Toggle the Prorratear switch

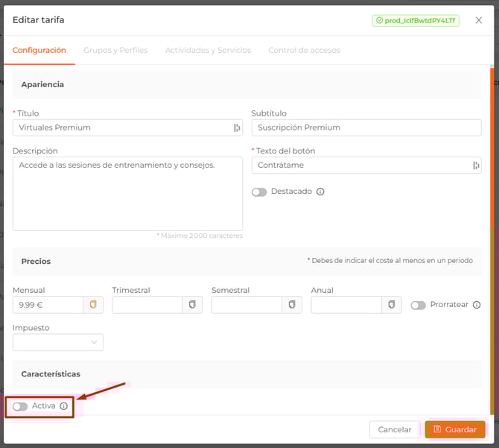click(x=418, y=305)
